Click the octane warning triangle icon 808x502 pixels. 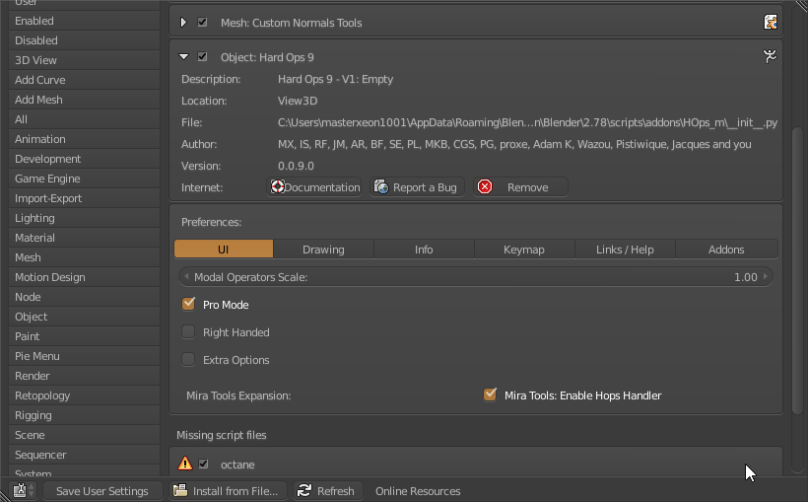point(185,464)
